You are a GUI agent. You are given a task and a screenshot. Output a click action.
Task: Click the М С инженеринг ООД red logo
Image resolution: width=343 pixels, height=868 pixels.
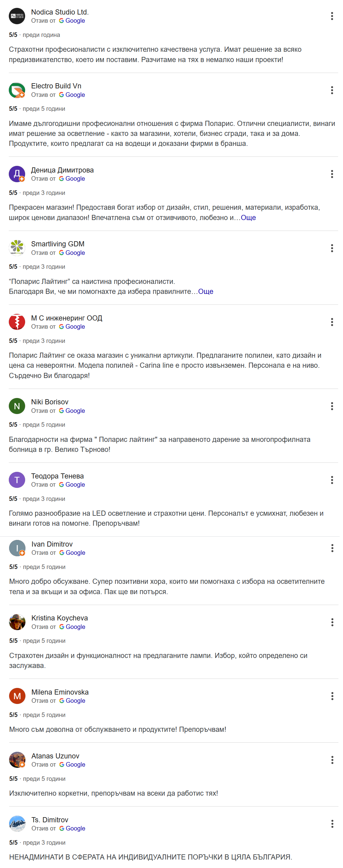pyautogui.click(x=17, y=321)
